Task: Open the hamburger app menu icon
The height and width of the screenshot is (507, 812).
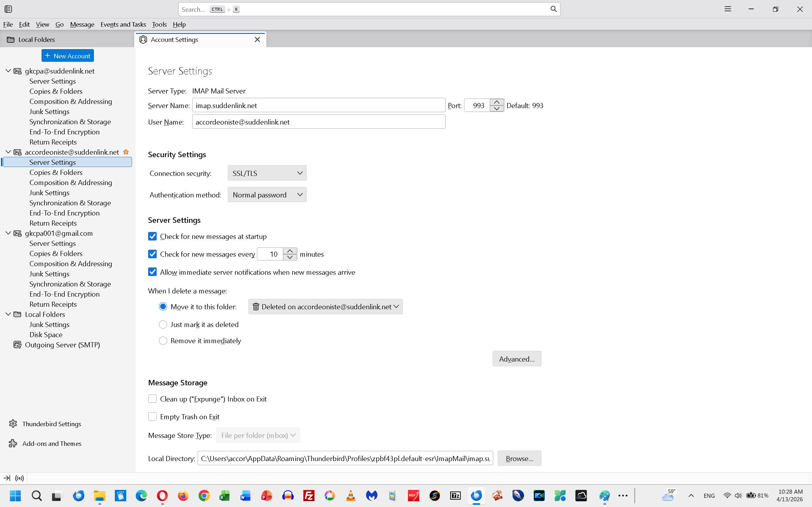Action: click(727, 9)
